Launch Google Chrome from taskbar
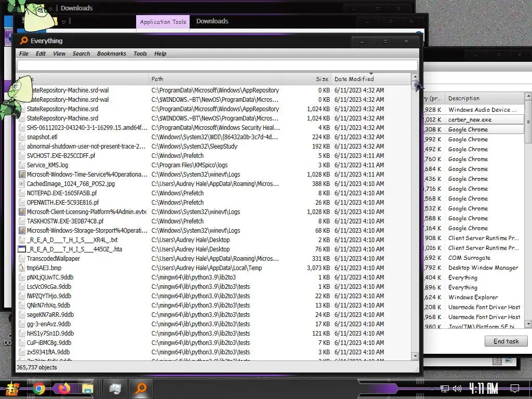Screen dimensions: 532x399 coord(39,389)
